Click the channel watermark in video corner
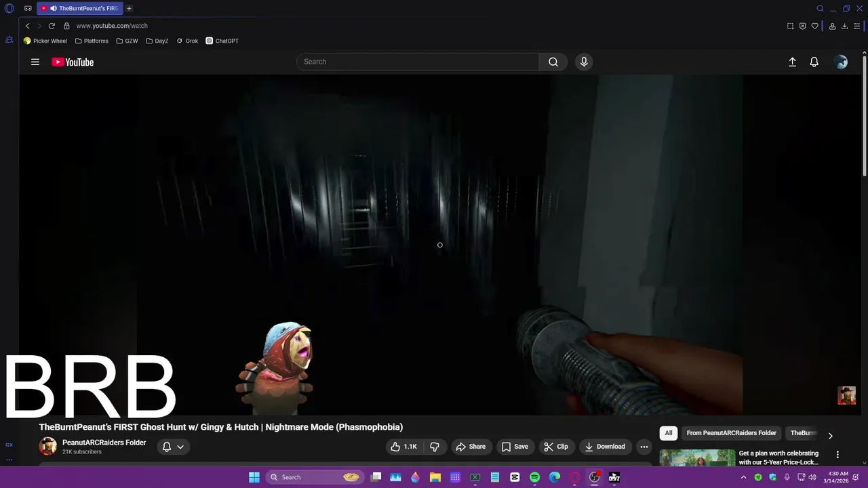 846,395
